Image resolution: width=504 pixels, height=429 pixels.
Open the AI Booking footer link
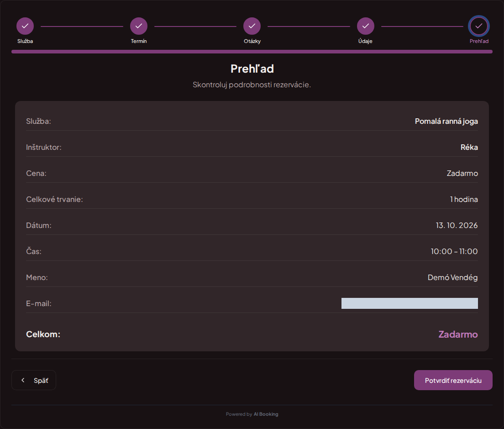(x=266, y=414)
